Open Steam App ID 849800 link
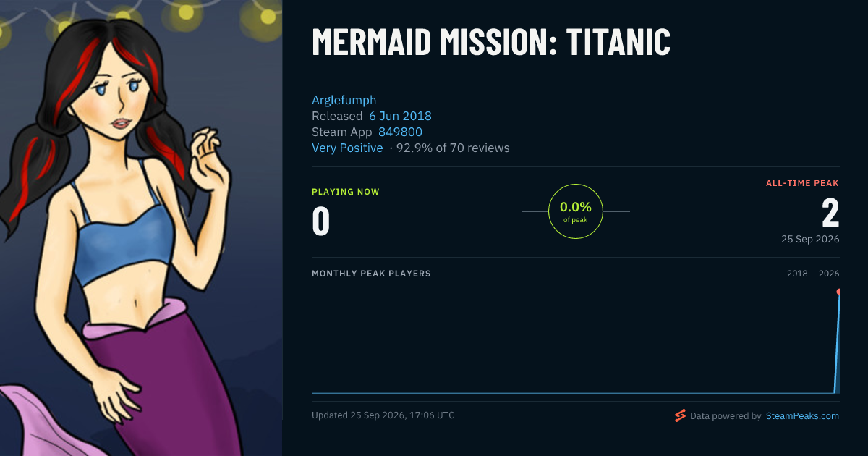This screenshot has height=456, width=868. click(400, 132)
